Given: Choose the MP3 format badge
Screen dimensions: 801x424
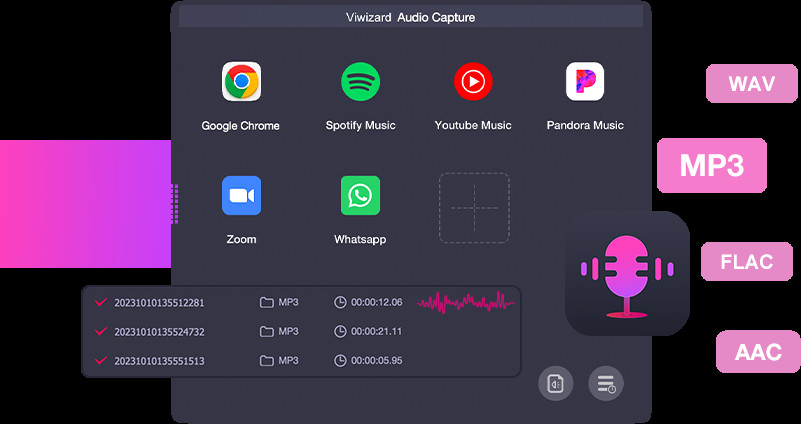Looking at the screenshot, I should point(712,165).
